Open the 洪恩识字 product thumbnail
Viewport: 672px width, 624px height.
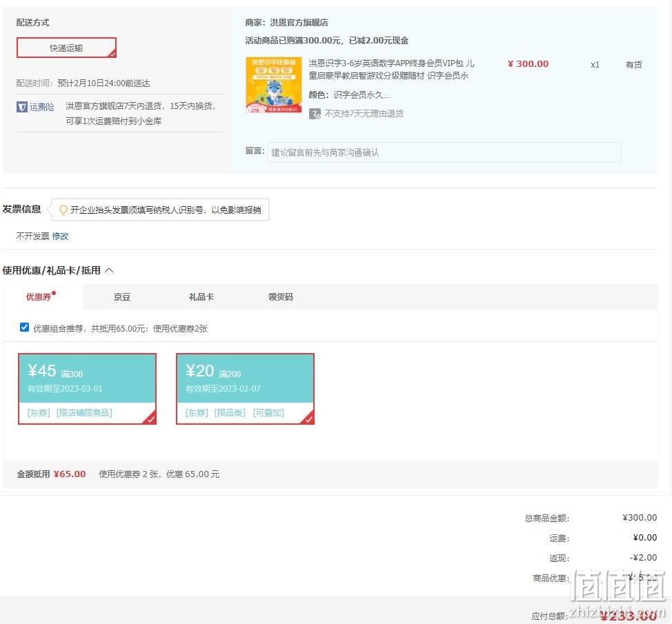click(273, 85)
